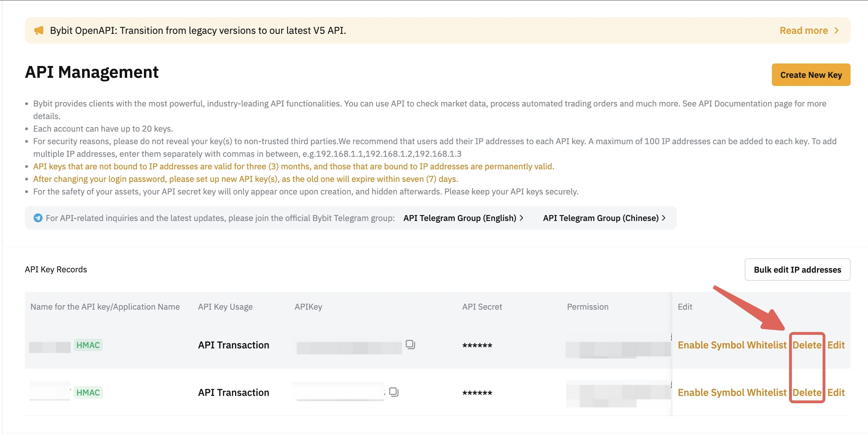Viewport: 868px width, 435px height.
Task: Click the Permission column header
Action: [x=588, y=307]
